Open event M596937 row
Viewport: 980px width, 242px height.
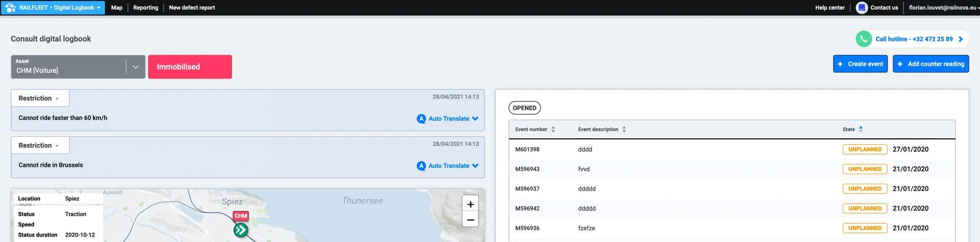click(732, 189)
